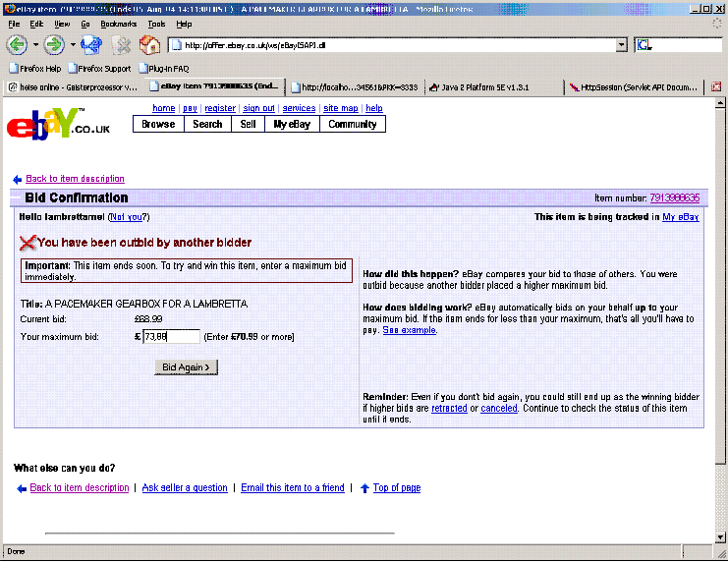Open the Tools menu
728x562 pixels.
156,25
